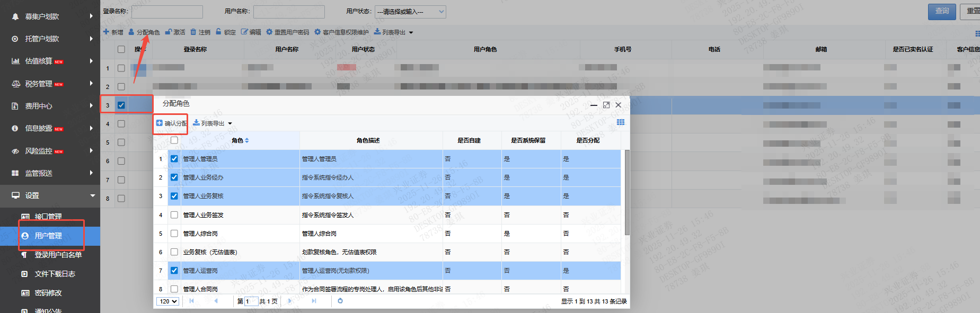Click the 编辑 edit user icon
This screenshot has width=980, height=313.
pos(244,32)
